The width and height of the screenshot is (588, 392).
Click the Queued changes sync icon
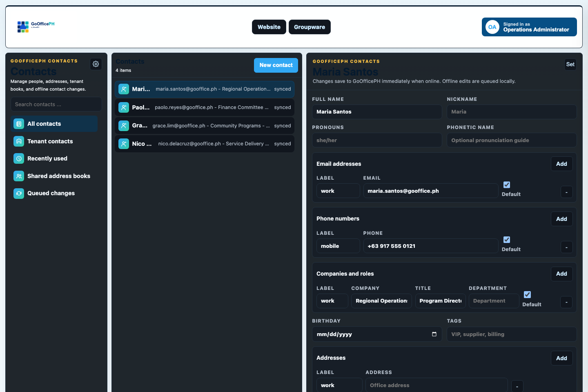[19, 193]
